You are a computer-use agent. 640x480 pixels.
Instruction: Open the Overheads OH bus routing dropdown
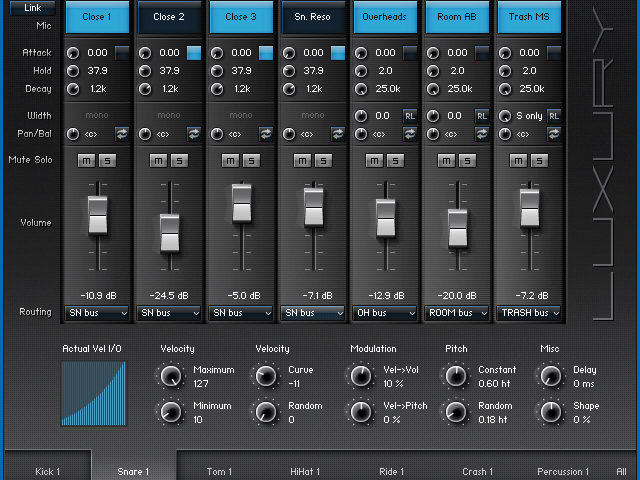tap(385, 313)
